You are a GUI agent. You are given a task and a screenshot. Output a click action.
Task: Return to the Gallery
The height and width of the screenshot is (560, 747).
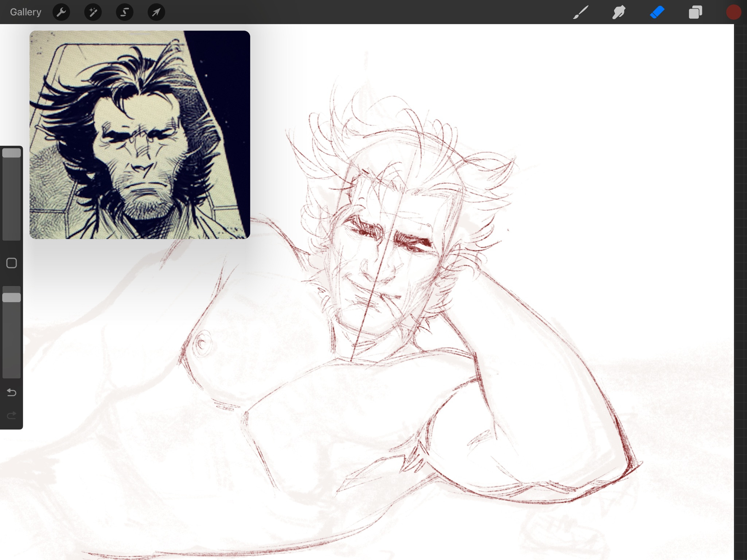[26, 12]
